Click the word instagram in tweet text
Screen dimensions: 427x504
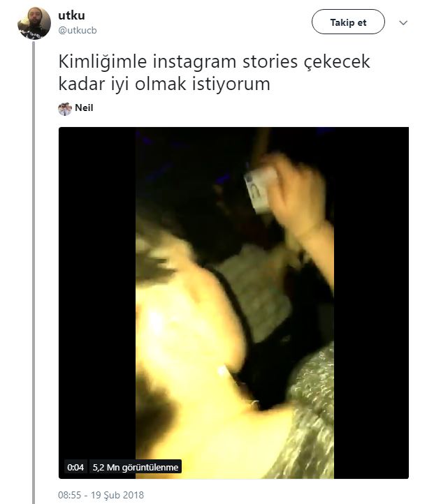pos(195,62)
